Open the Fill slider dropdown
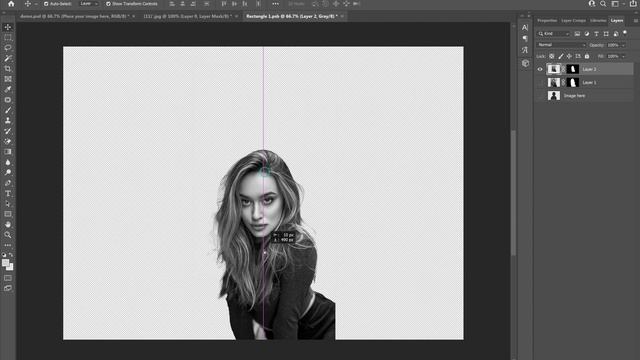640x360 pixels. click(623, 56)
